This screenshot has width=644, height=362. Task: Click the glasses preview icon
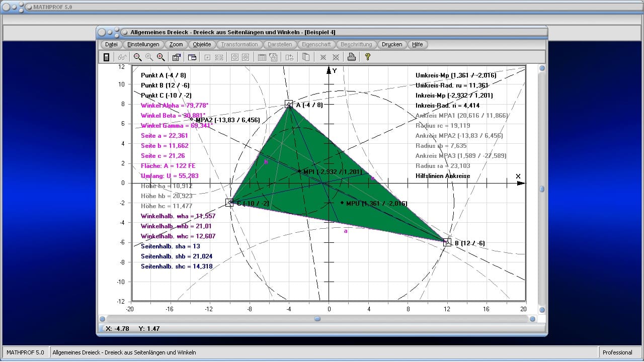[122, 57]
